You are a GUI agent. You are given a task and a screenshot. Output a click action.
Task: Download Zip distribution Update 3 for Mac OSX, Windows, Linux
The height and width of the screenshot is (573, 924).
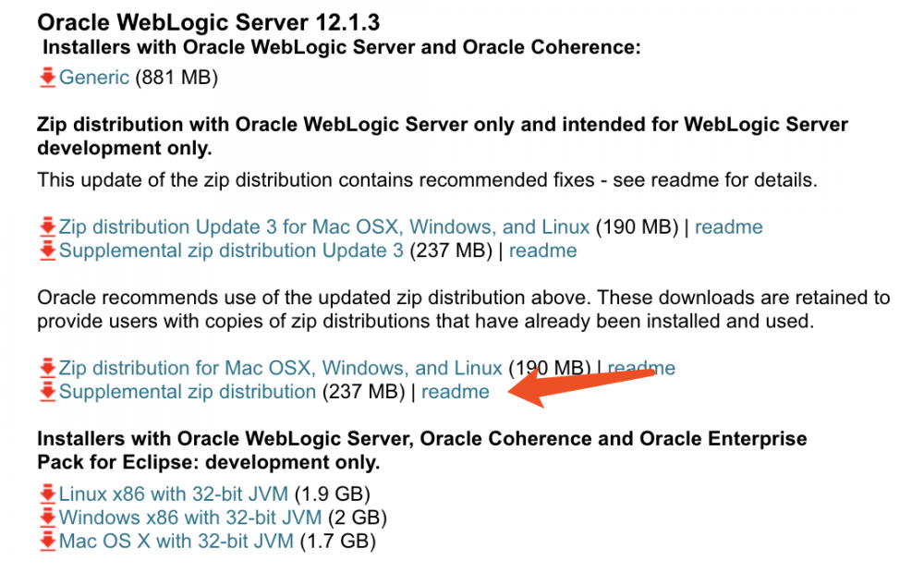coord(323,227)
